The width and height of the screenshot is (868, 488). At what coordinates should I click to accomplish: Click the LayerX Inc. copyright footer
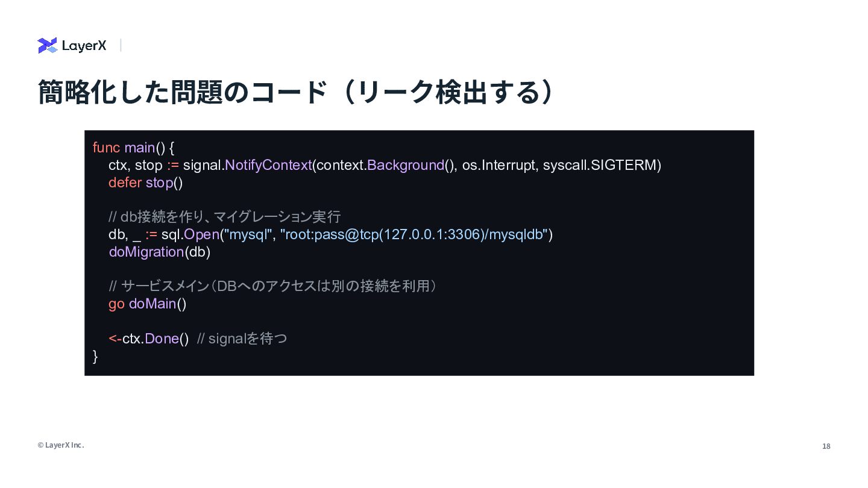[x=61, y=445]
